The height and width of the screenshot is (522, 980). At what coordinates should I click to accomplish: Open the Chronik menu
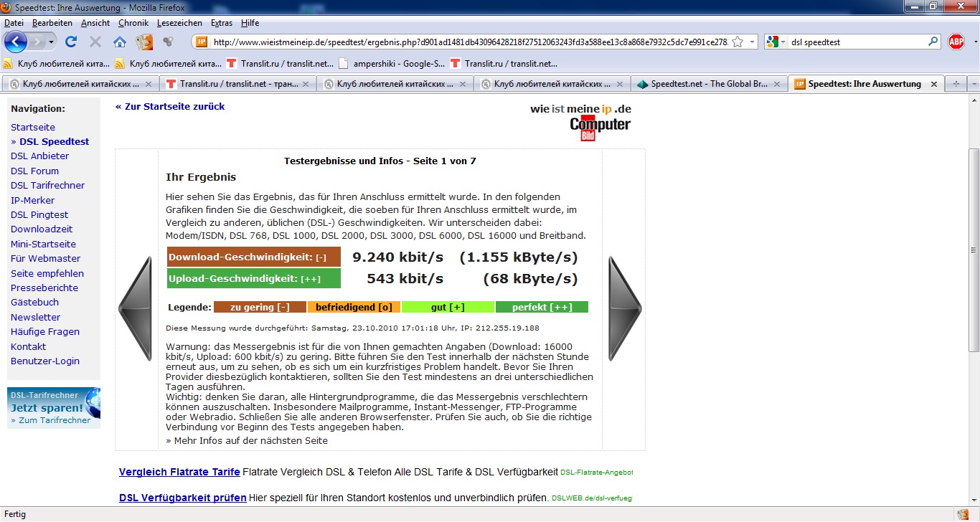[x=133, y=23]
